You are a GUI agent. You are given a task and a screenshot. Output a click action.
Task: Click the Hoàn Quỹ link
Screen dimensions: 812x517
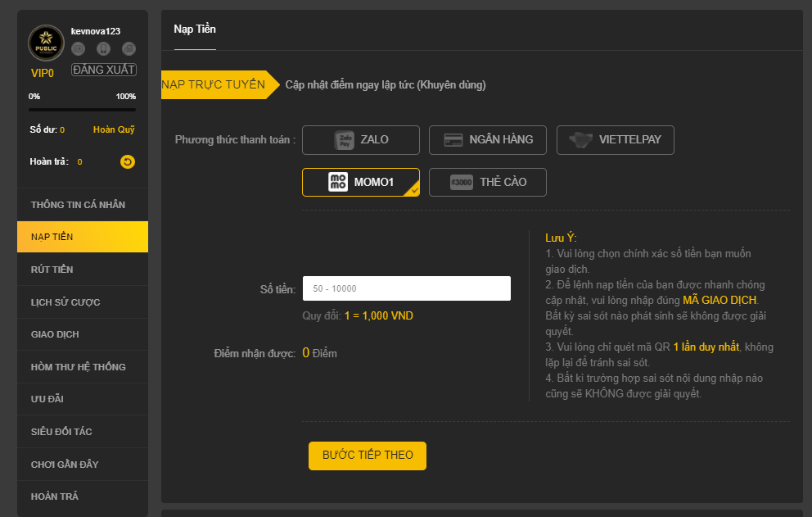(x=114, y=129)
